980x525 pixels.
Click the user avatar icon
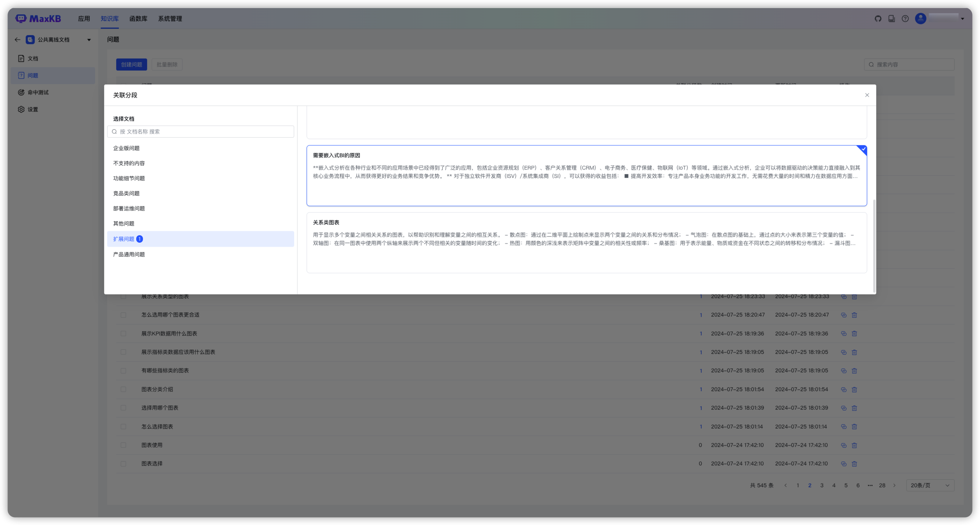point(920,18)
